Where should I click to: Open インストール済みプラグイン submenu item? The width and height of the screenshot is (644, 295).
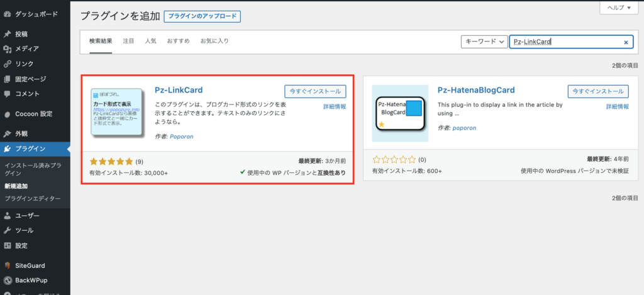[33, 169]
